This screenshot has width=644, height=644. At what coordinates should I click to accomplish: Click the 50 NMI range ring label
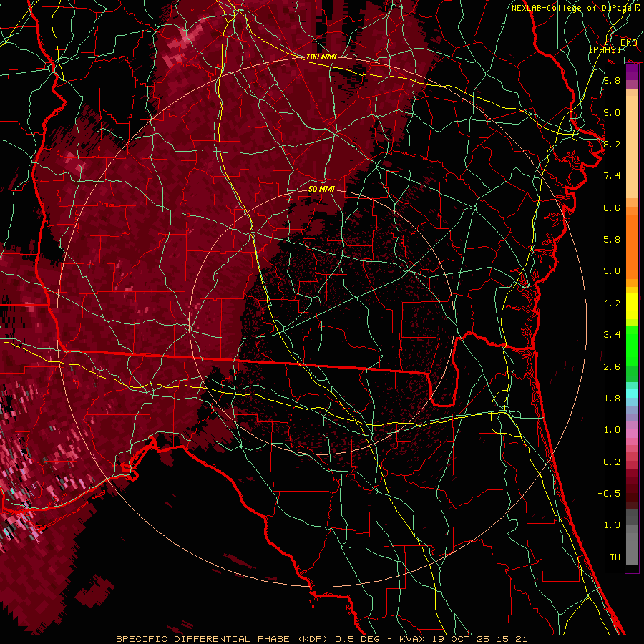(321, 189)
